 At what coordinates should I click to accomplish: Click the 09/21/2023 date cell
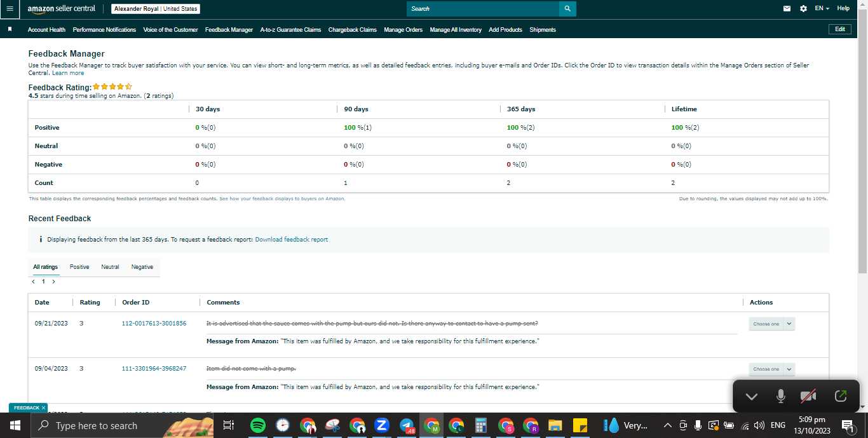51,323
